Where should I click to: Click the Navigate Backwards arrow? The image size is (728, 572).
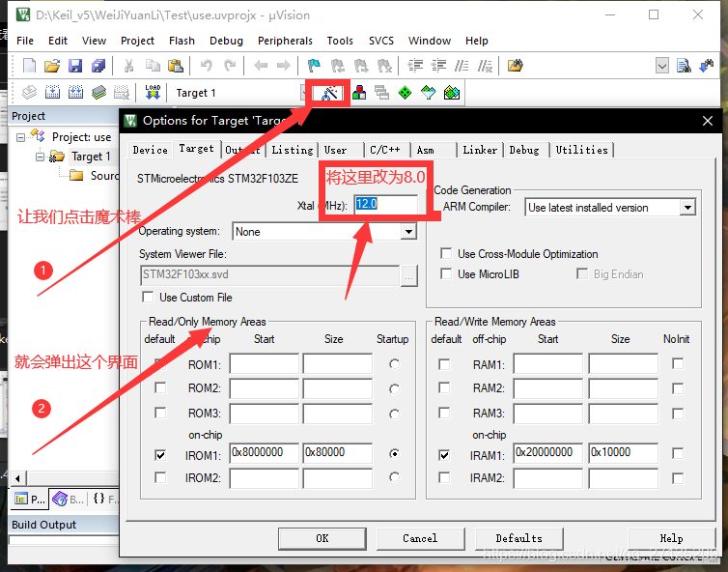coord(261,66)
